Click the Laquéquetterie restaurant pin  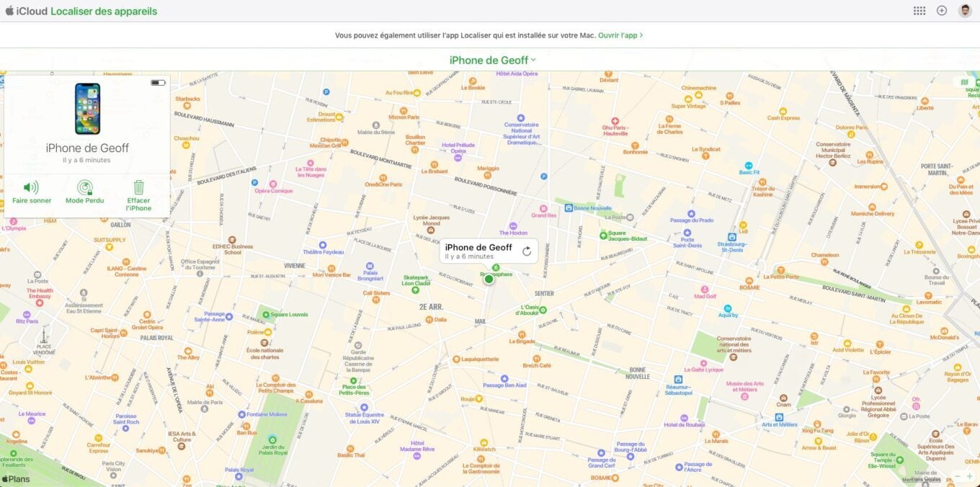455,358
